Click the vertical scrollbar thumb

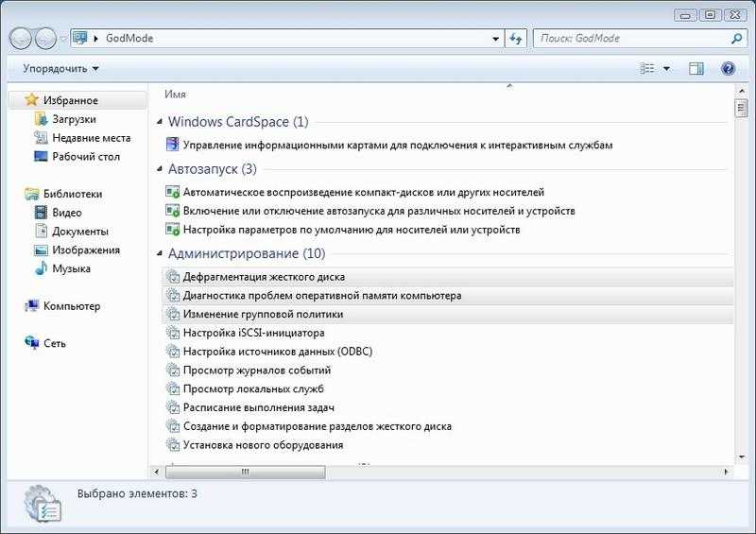click(x=742, y=108)
